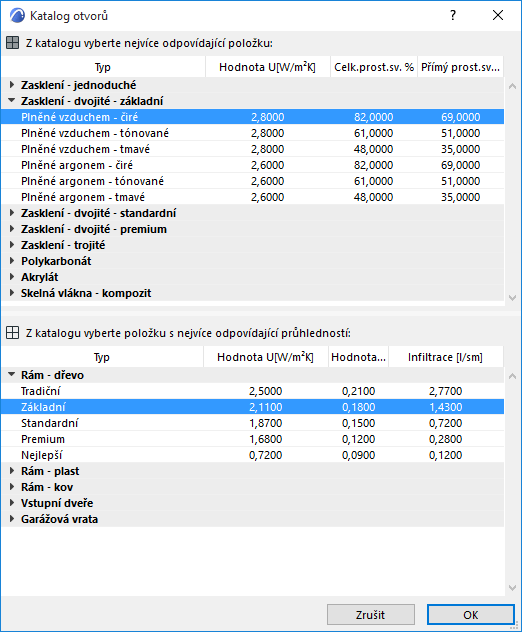Click the help question mark button
Image resolution: width=522 pixels, height=632 pixels.
pyautogui.click(x=453, y=15)
